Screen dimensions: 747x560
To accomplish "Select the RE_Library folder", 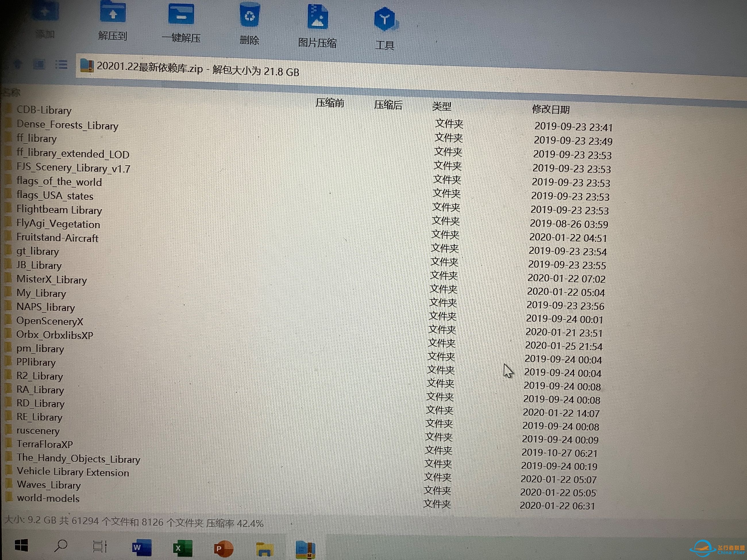I will point(40,417).
